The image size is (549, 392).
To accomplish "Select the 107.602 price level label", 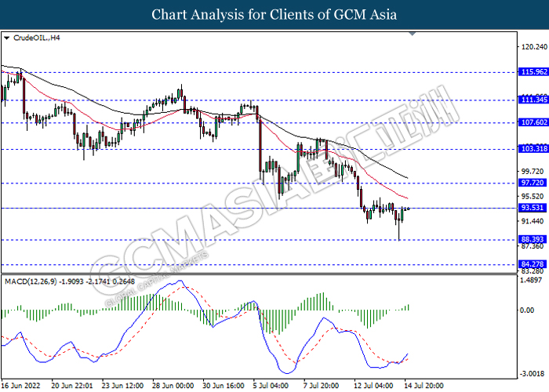I will [x=533, y=122].
